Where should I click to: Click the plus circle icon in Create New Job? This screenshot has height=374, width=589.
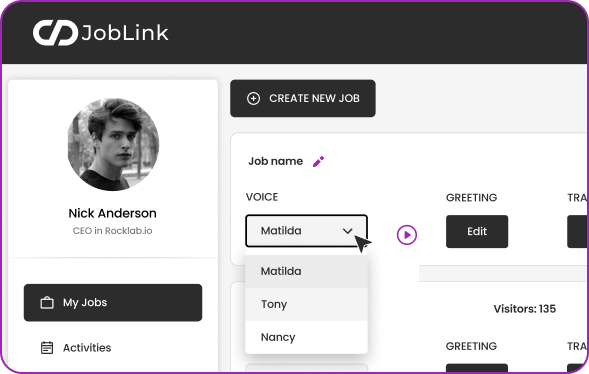coord(253,98)
